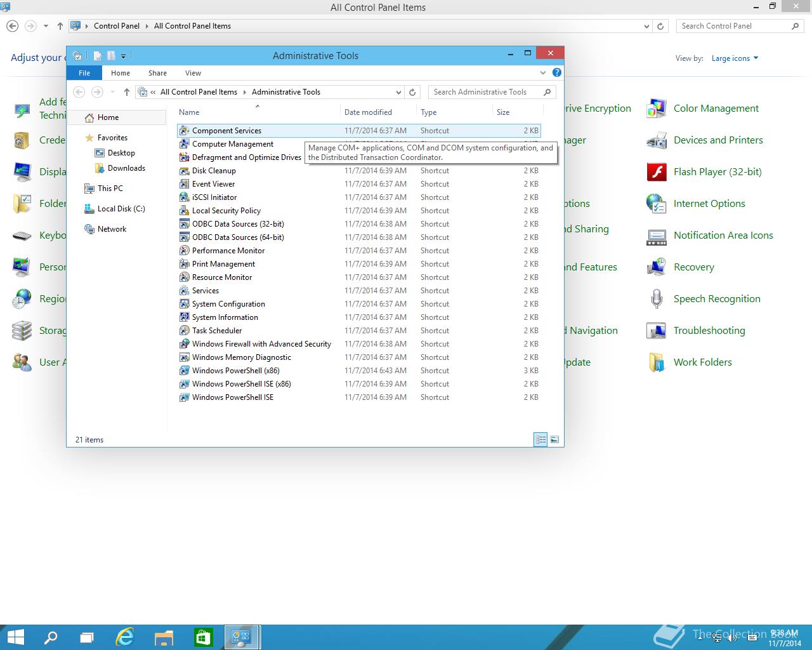The width and height of the screenshot is (812, 650).
Task: Select the Task Scheduler icon
Action: pos(185,331)
